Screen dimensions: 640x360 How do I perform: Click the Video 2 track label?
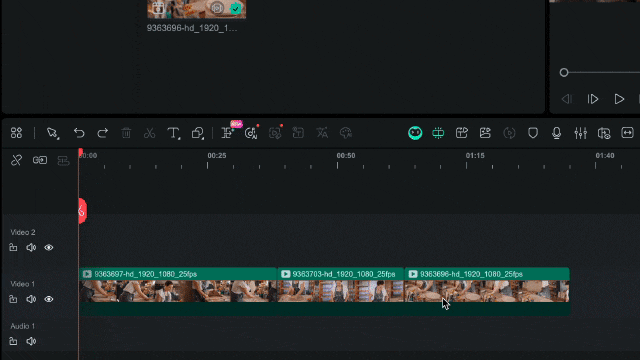(22, 232)
